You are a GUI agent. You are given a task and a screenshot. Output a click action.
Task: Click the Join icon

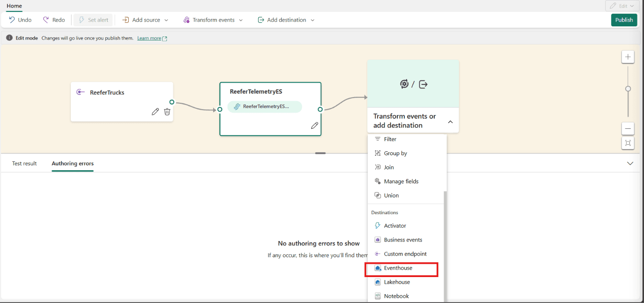[x=377, y=167]
